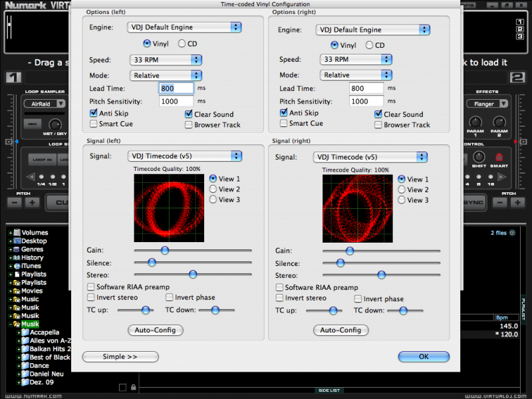Click the right Silence slider handle
This screenshot has height=399, width=532.
(x=340, y=263)
